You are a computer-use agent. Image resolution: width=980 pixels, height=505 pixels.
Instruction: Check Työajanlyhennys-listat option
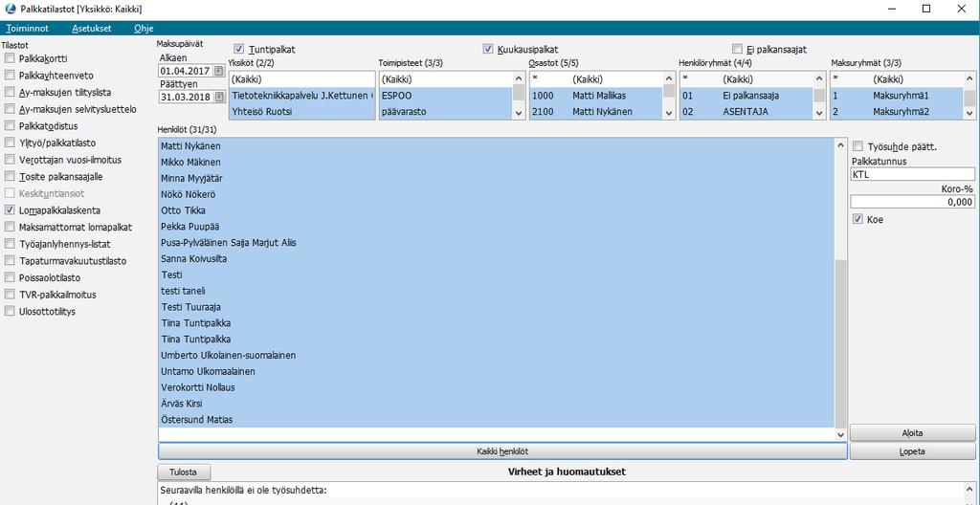coord(9,245)
